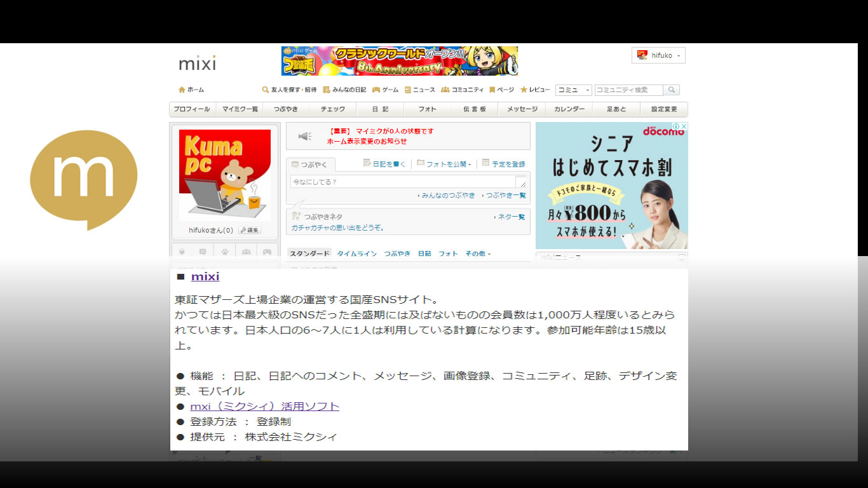Click the megaphone announcement icon
This screenshot has width=868, height=488.
tap(305, 136)
